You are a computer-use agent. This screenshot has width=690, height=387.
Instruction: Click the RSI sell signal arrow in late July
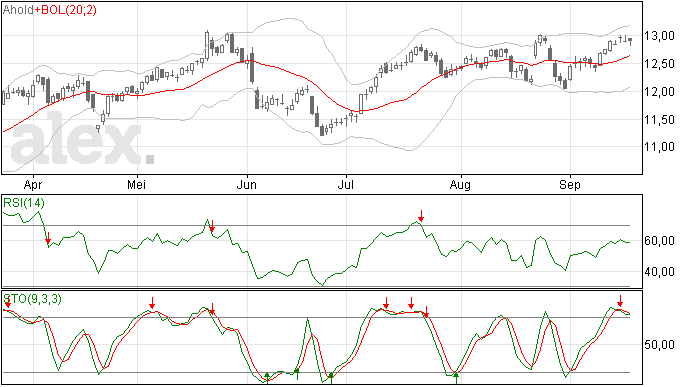(x=421, y=216)
